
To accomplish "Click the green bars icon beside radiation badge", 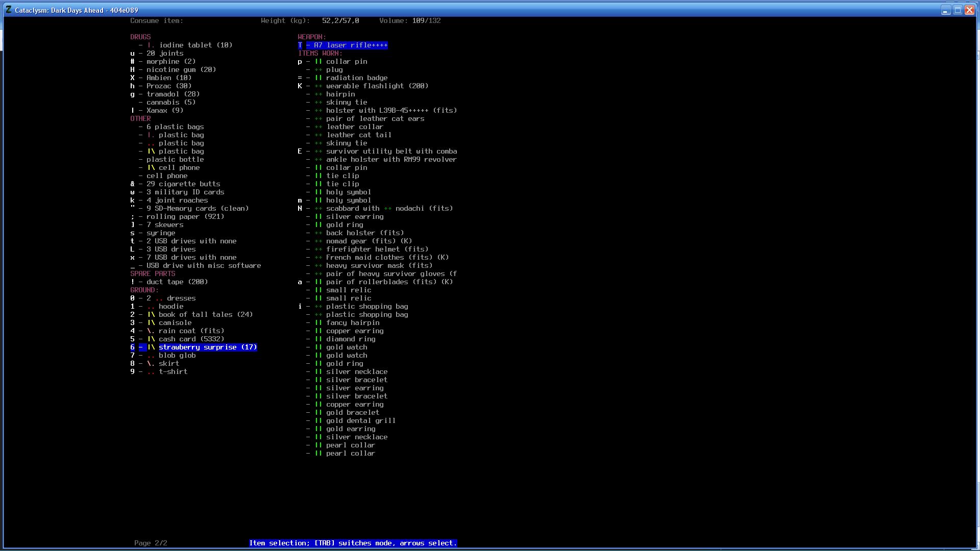I will (x=318, y=78).
